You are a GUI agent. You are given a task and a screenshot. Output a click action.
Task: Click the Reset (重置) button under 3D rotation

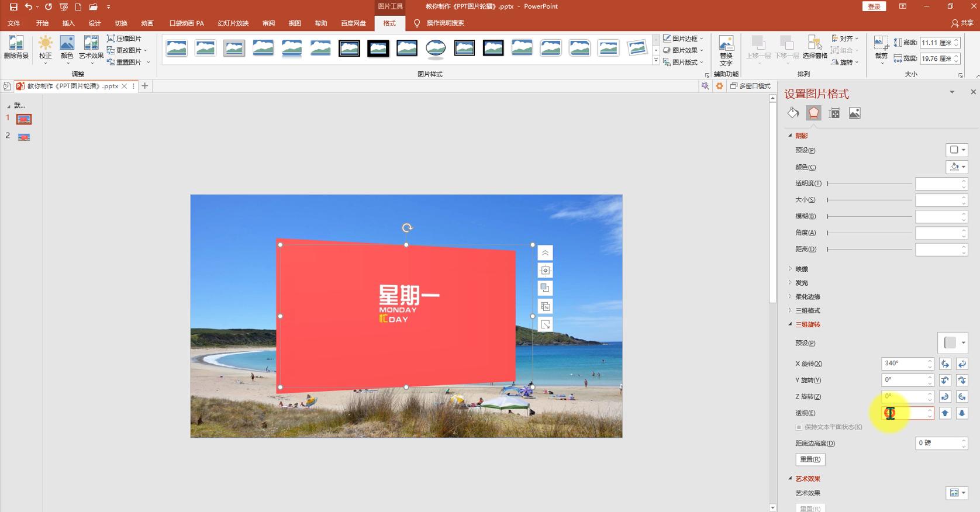[x=810, y=459]
